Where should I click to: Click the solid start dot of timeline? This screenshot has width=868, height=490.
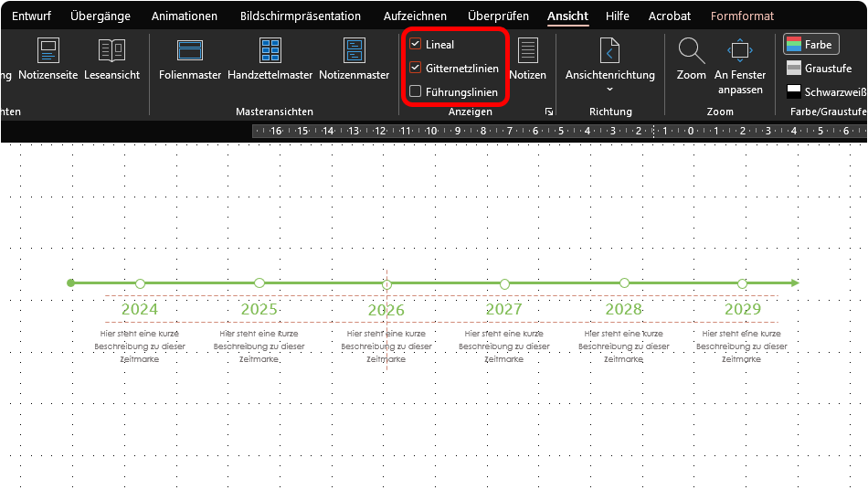[x=70, y=282]
